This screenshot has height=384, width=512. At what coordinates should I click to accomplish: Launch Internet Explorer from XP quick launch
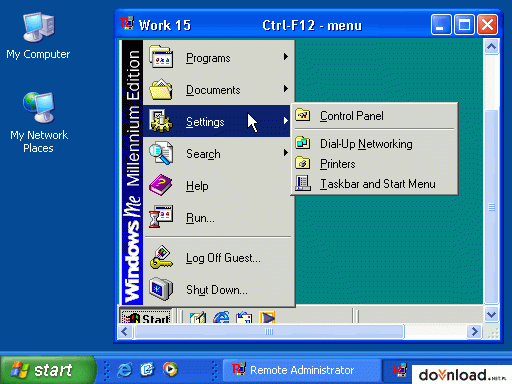click(x=125, y=370)
